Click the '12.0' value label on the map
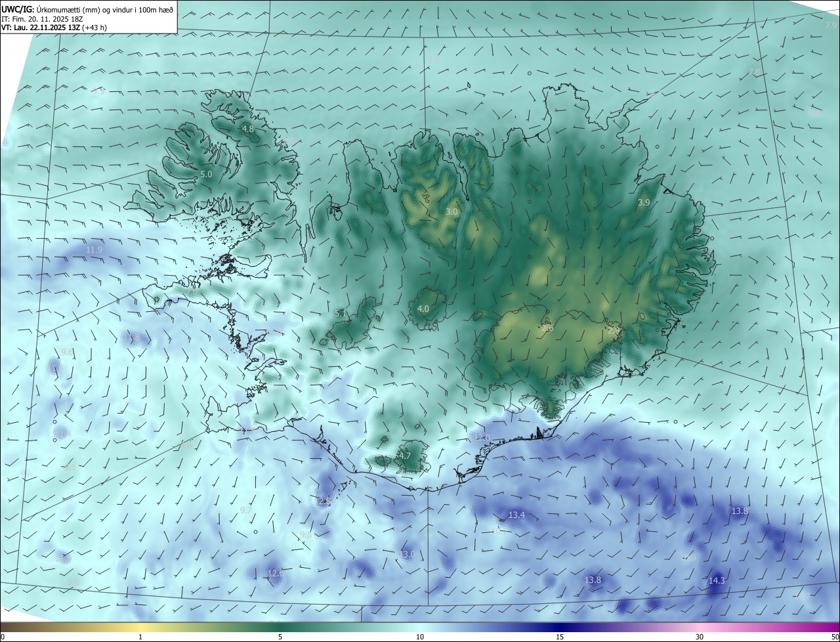This screenshot has height=642, width=840. coord(482,438)
